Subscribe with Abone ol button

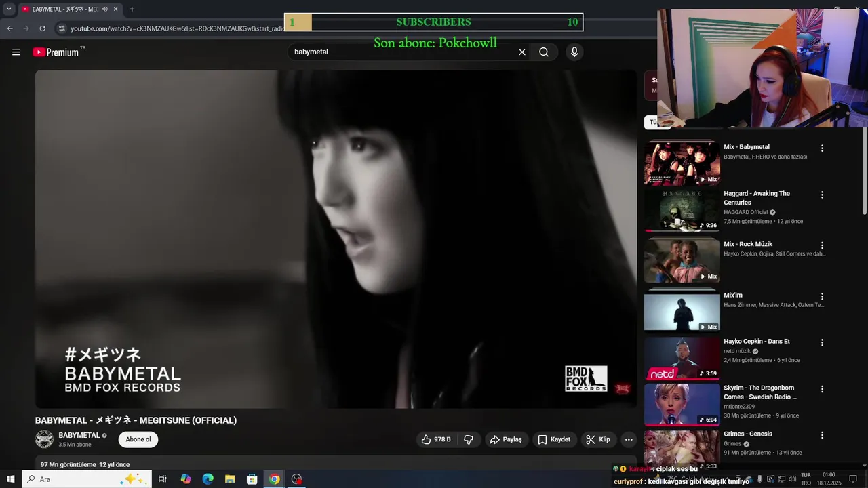pos(138,439)
